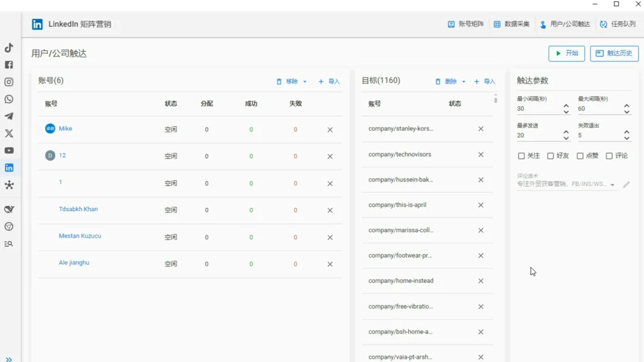Select the Telegram channel icon
644x362 pixels.
point(9,116)
